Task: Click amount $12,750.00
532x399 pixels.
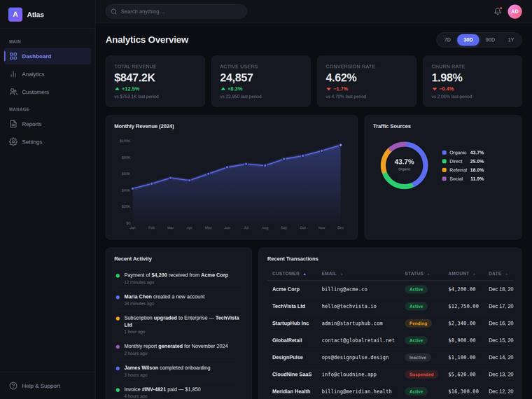Action: 463,307
